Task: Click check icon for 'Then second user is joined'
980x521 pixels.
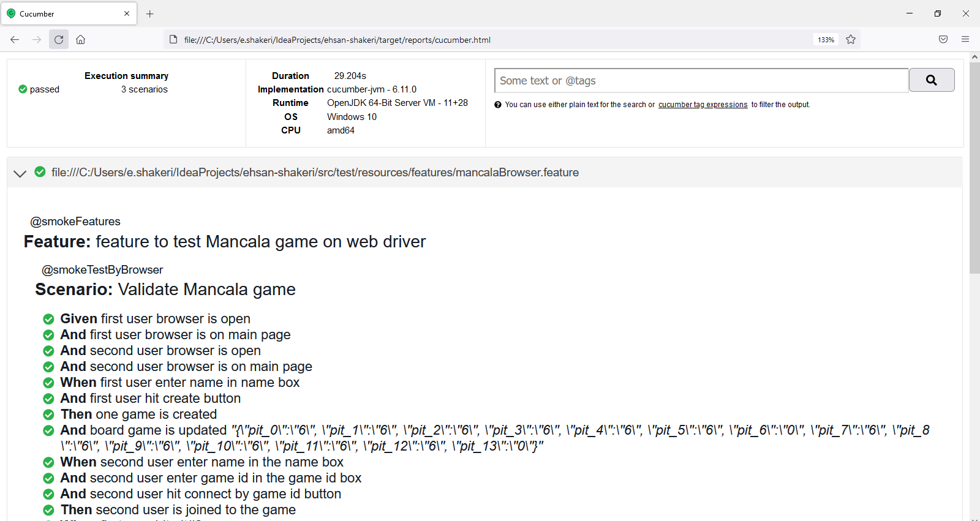Action: pyautogui.click(x=48, y=510)
